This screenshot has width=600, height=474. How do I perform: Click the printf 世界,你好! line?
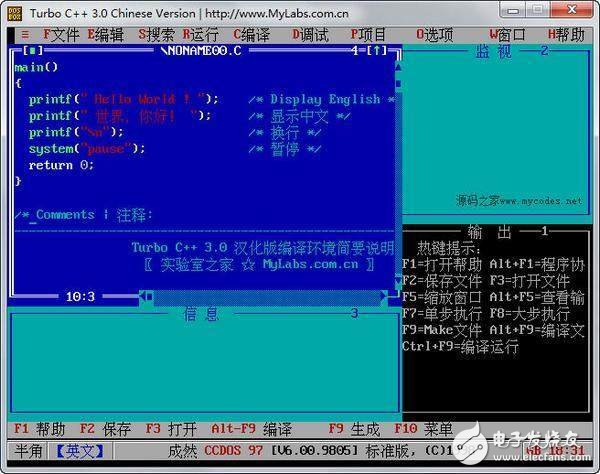(120, 116)
